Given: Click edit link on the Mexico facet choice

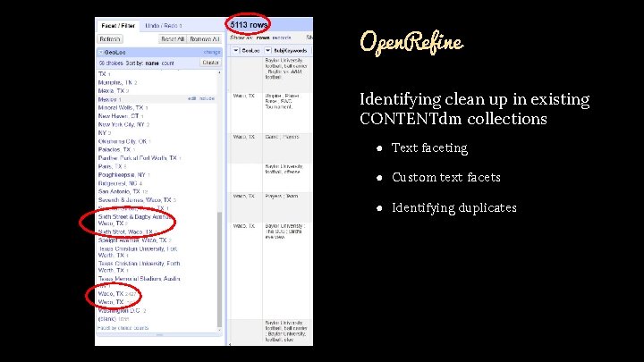Looking at the screenshot, I should click(x=191, y=99).
